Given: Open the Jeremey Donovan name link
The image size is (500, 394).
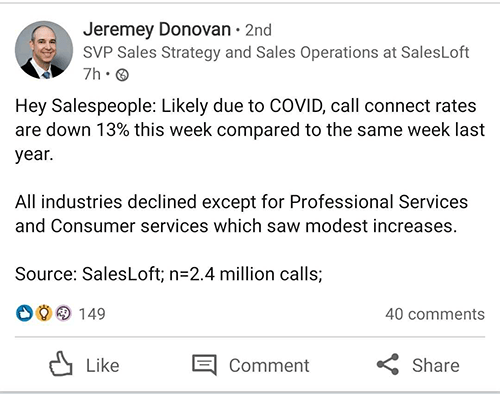Looking at the screenshot, I should tap(157, 29).
